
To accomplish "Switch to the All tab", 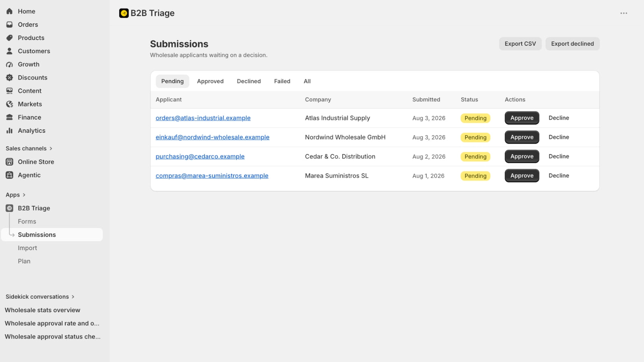I will coord(307,81).
